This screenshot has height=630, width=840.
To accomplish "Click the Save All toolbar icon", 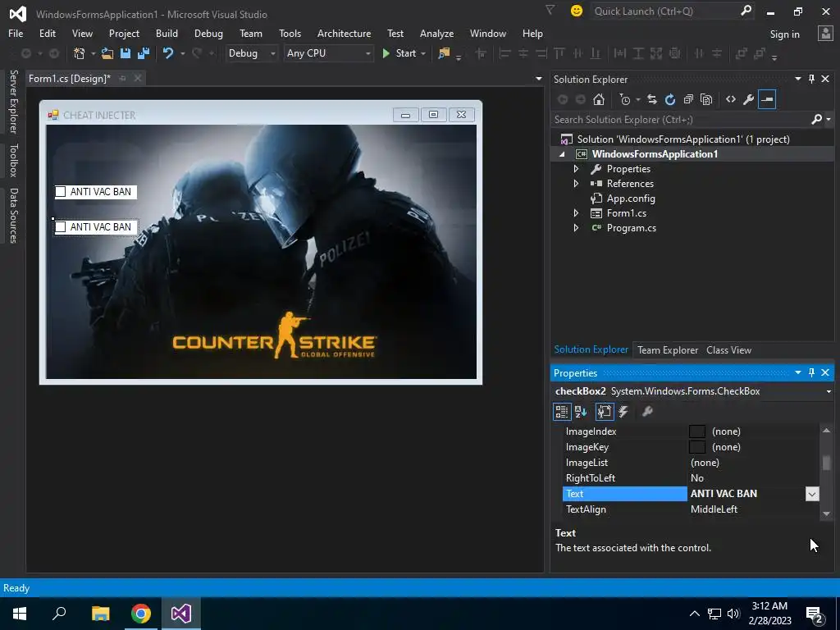I will pyautogui.click(x=144, y=53).
